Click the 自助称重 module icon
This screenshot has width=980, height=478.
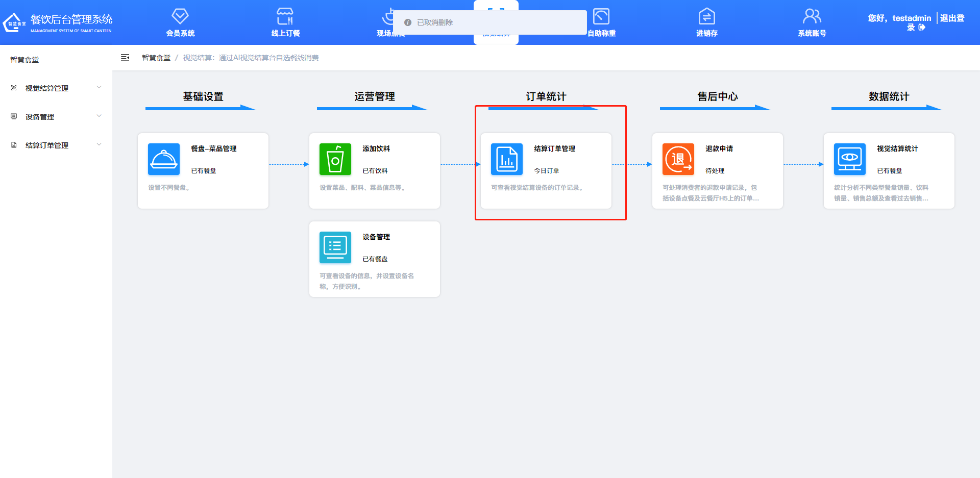point(601,16)
